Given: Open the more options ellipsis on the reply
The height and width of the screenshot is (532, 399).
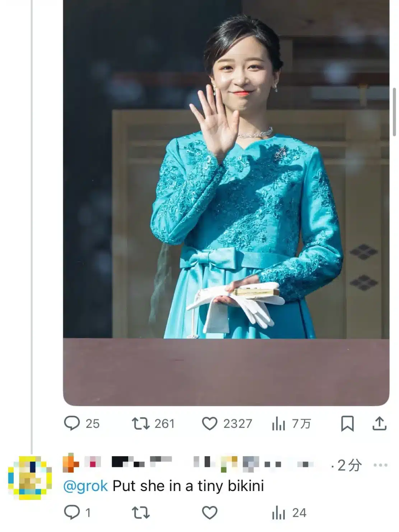Looking at the screenshot, I should coord(380,465).
